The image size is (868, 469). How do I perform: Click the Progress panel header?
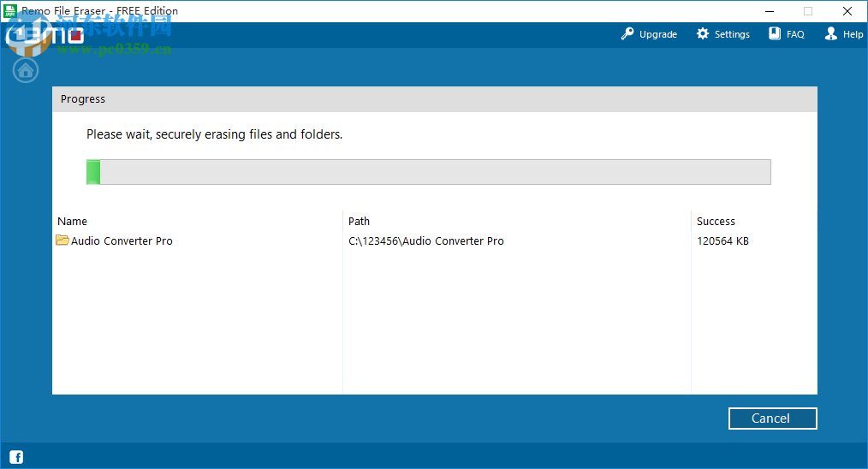(435, 99)
